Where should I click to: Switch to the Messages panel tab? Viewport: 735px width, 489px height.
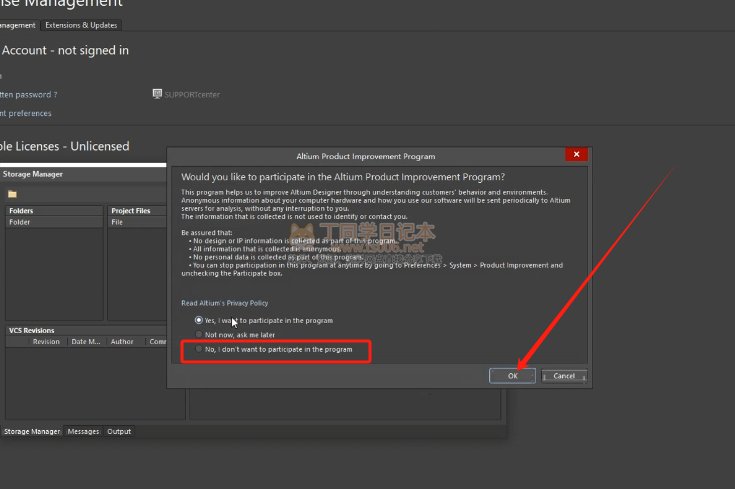pyautogui.click(x=83, y=431)
